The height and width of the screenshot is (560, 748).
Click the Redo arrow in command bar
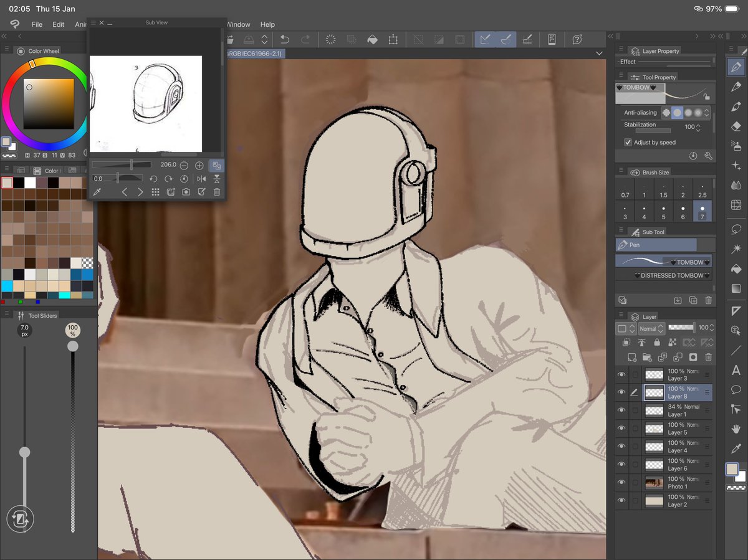tap(305, 39)
